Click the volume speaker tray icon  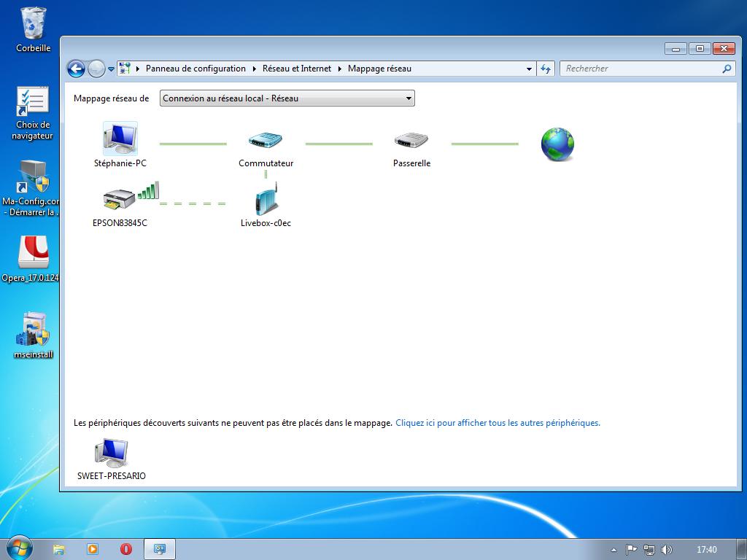pyautogui.click(x=667, y=550)
